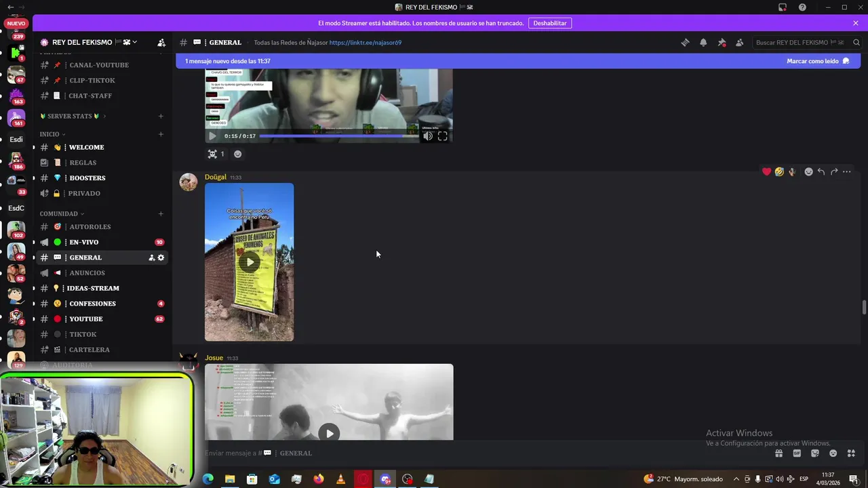This screenshot has width=868, height=488.
Task: Open File Explorer from the taskbar
Action: (230, 479)
